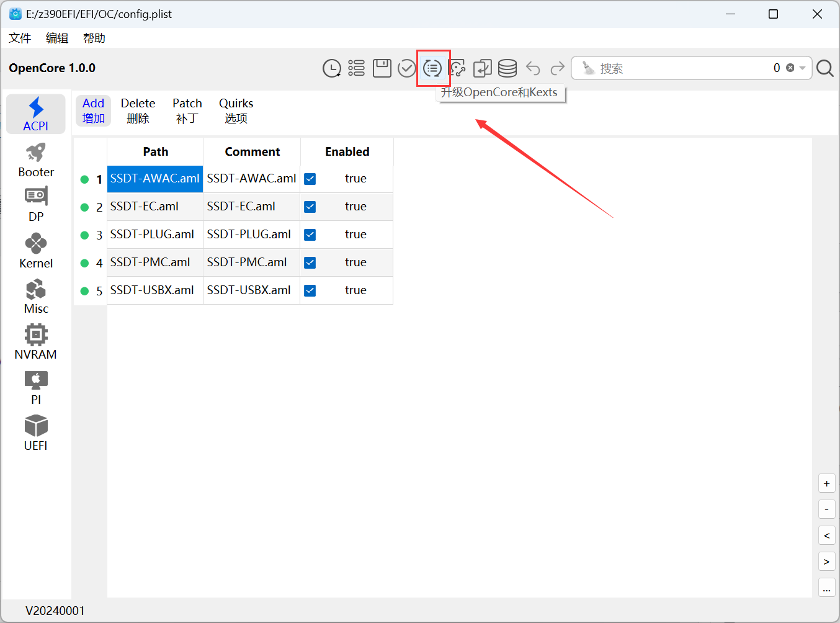Open the UEFI section in sidebar
Screen dimensions: 840x623
point(36,433)
